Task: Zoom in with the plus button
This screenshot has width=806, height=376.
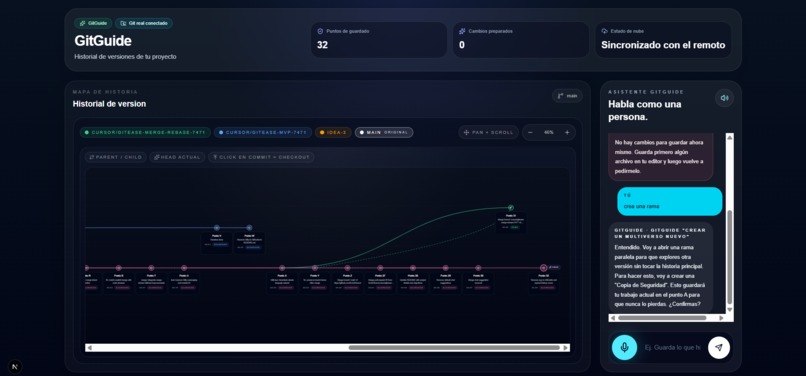Action: pos(567,132)
